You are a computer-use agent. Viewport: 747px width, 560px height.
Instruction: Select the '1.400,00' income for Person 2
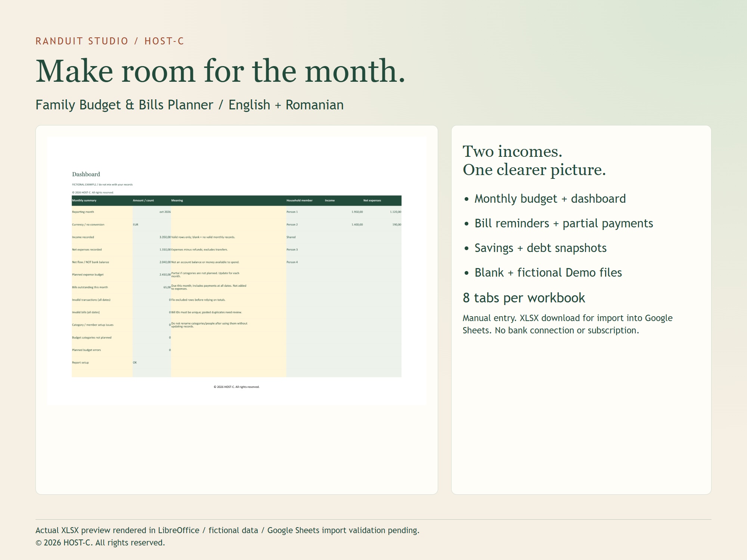357,225
